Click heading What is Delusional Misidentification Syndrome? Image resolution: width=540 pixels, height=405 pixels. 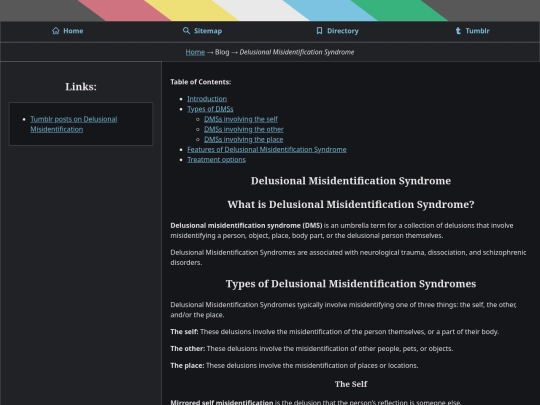pos(351,204)
